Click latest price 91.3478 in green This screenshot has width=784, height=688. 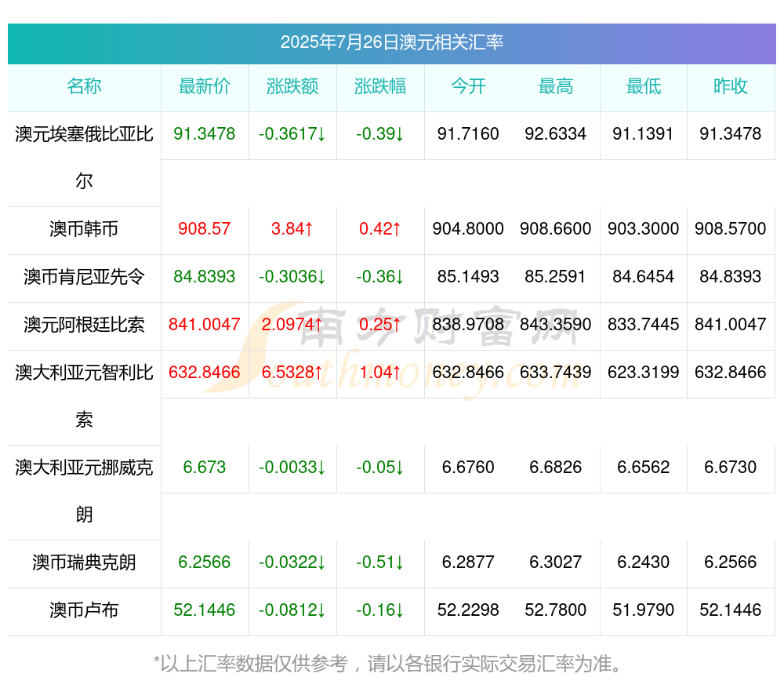tap(205, 133)
